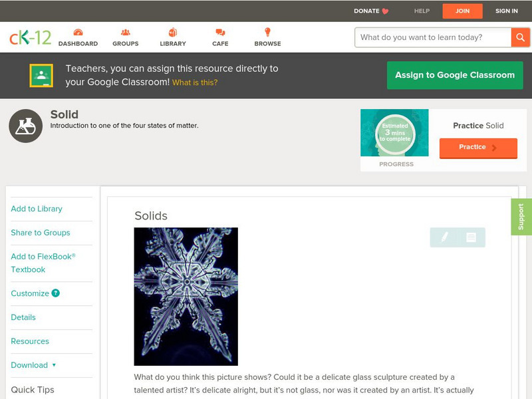The width and height of the screenshot is (532, 399).
Task: Click the snowflake crystal image
Action: click(x=186, y=297)
